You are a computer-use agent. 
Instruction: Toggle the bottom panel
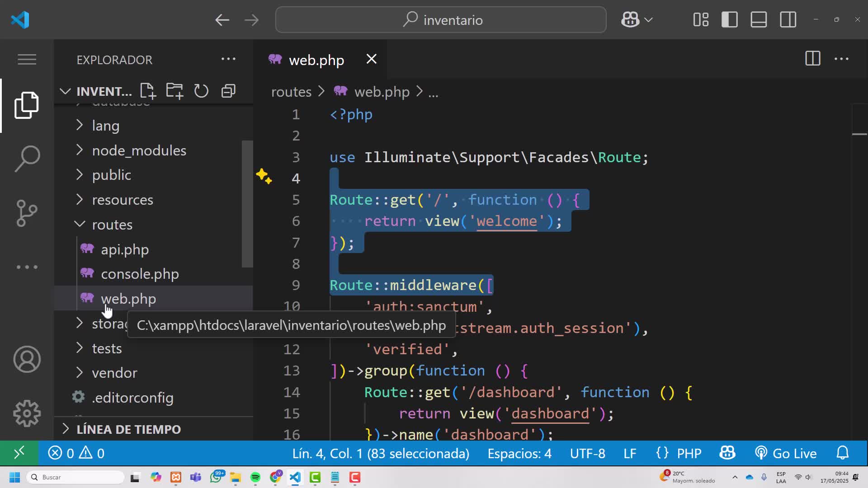point(759,20)
